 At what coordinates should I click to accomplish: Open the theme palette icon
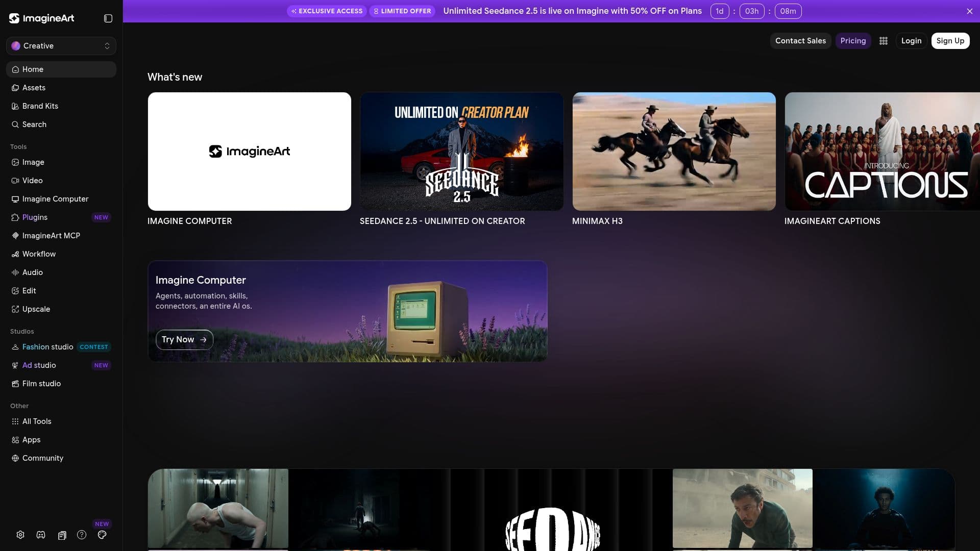tap(102, 535)
